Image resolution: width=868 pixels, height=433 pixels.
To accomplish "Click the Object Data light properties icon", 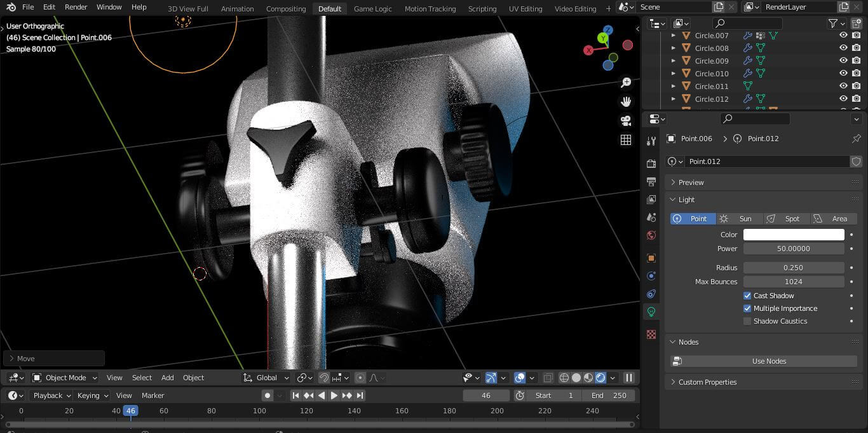I will [x=651, y=312].
